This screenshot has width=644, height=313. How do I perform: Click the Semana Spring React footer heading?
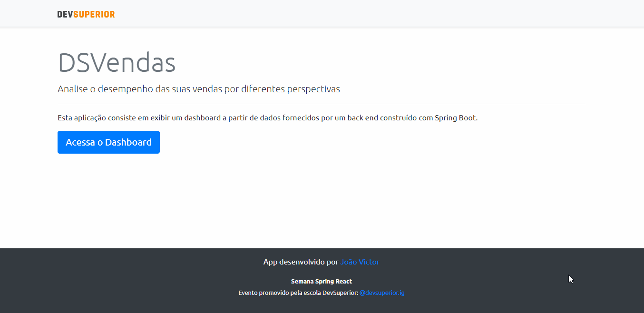321,281
